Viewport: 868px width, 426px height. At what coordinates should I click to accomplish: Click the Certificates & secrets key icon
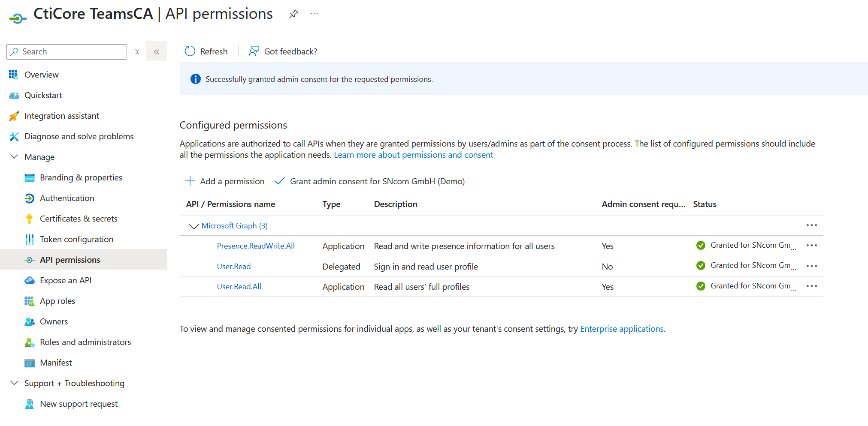pyautogui.click(x=29, y=219)
